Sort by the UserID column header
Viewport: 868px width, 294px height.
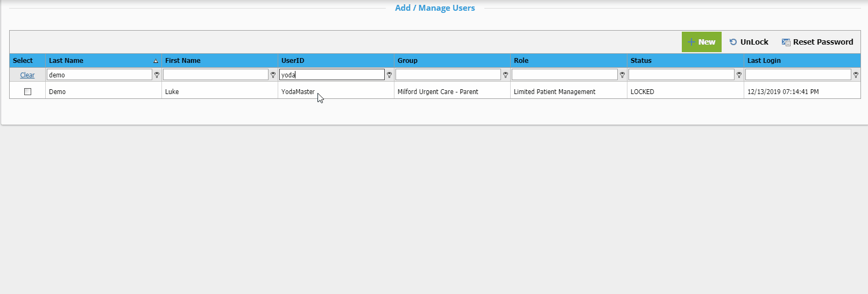pos(293,61)
